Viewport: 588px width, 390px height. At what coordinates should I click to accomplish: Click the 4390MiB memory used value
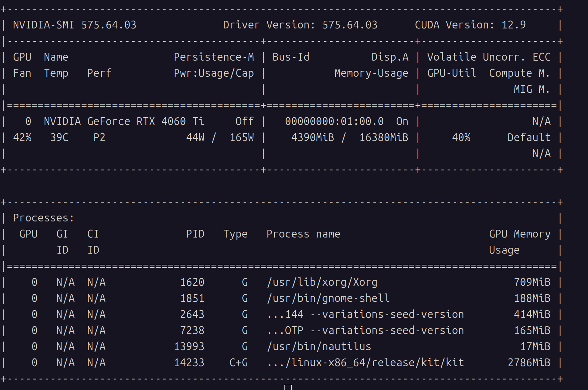[313, 137]
